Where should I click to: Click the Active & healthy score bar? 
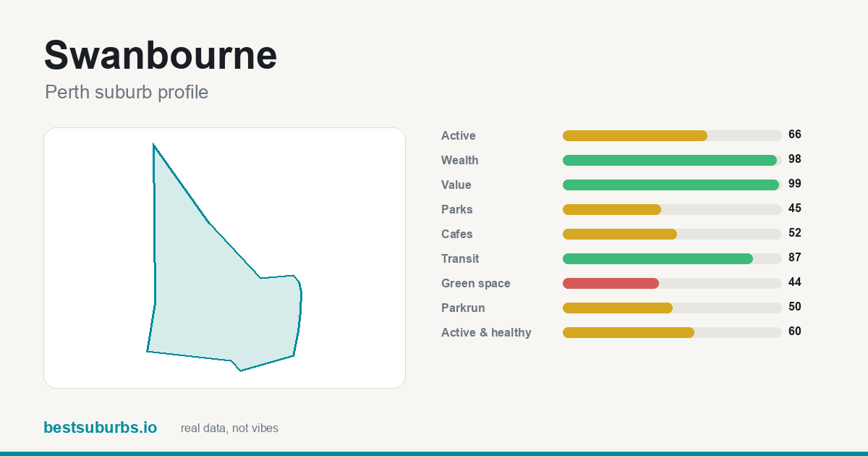coord(672,332)
